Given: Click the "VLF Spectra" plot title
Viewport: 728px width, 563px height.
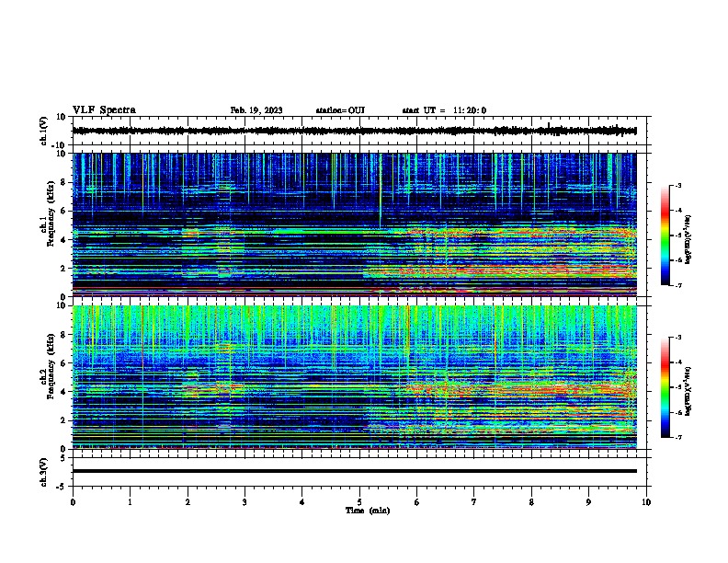Looking at the screenshot, I should click(104, 110).
